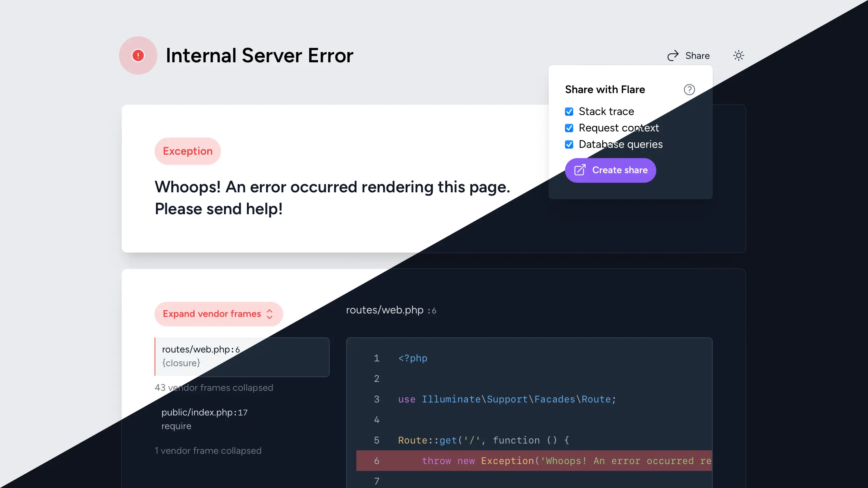Click the chevrons on Expand vendor frames
Viewport: 868px width, 488px height.
click(269, 314)
